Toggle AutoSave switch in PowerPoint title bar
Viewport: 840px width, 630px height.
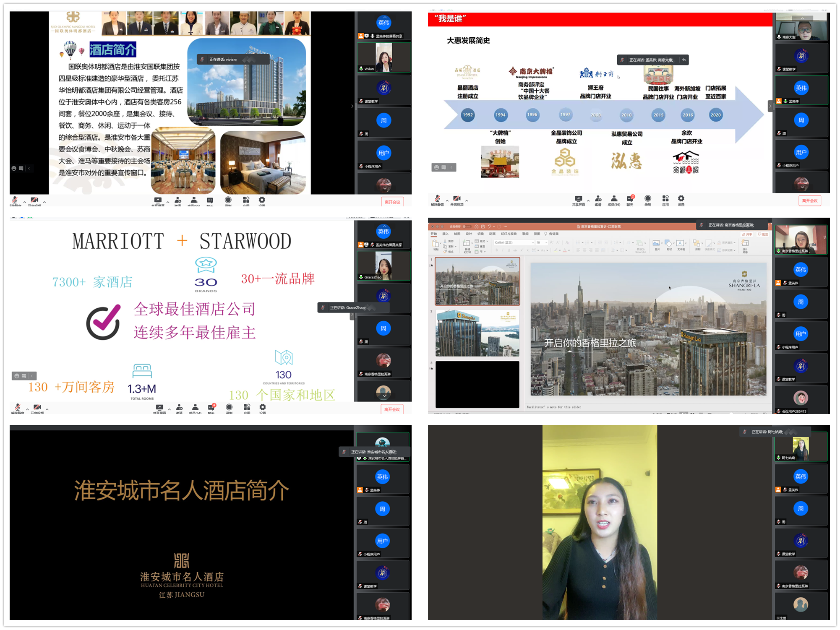click(467, 226)
